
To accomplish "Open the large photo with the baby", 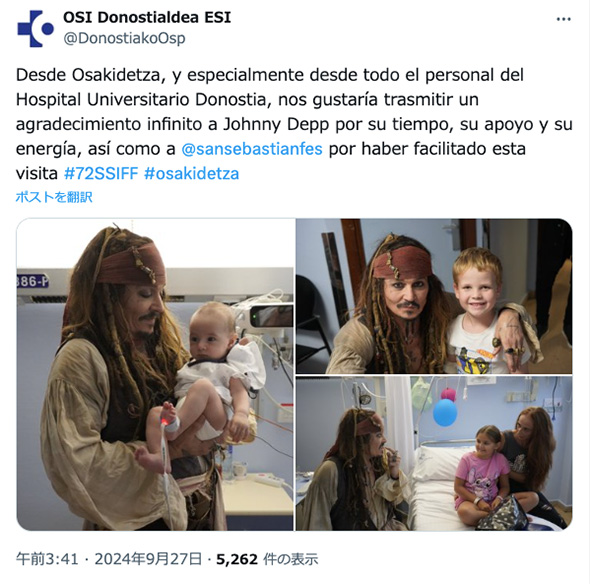I will pos(155,374).
